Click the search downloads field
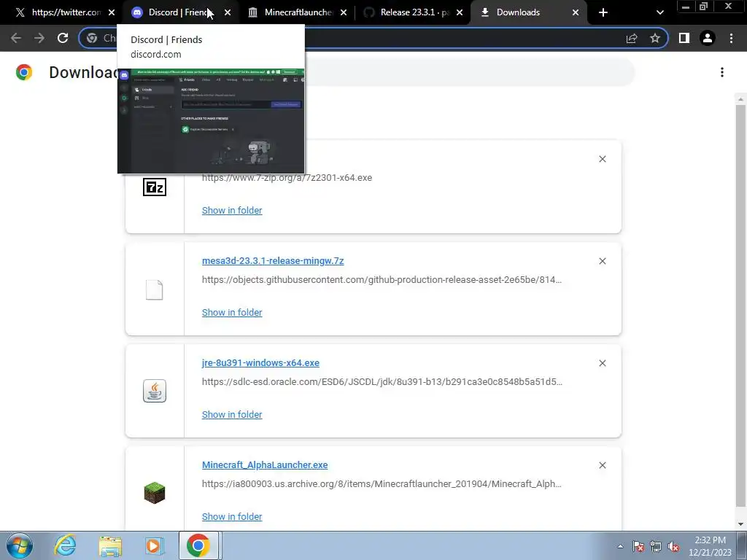The image size is (747, 560). pos(469,72)
